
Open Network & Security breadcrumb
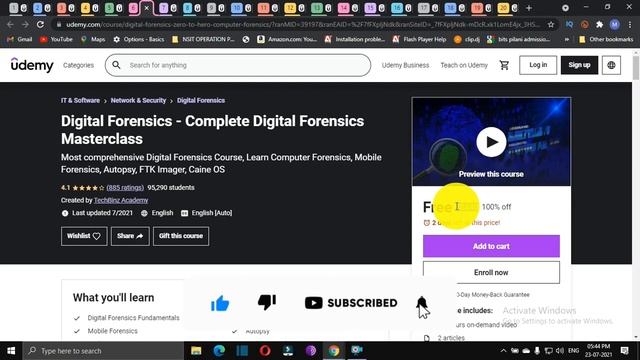click(138, 100)
